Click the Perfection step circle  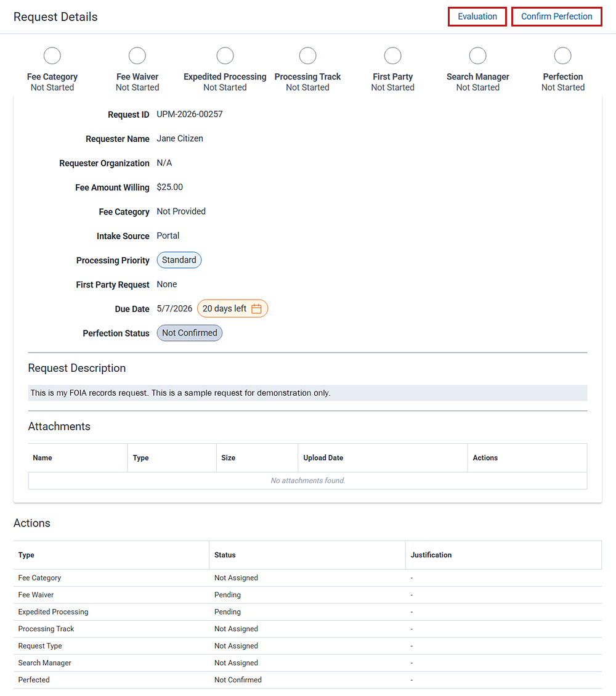(x=562, y=55)
